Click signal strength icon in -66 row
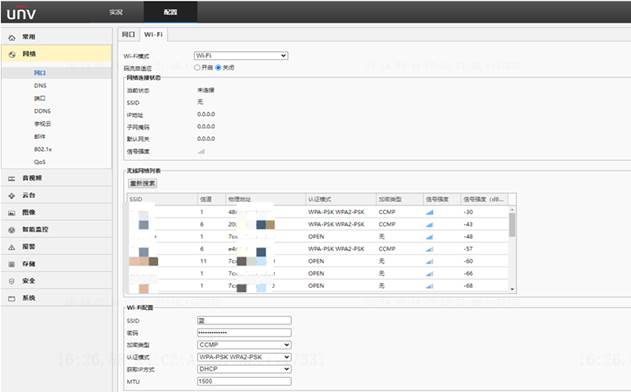Viewport: 631px width, 392px height. click(x=429, y=274)
